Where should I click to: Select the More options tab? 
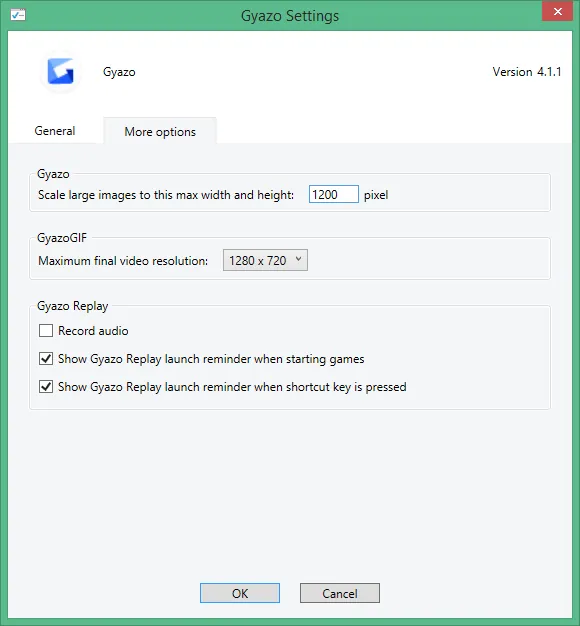coord(160,131)
